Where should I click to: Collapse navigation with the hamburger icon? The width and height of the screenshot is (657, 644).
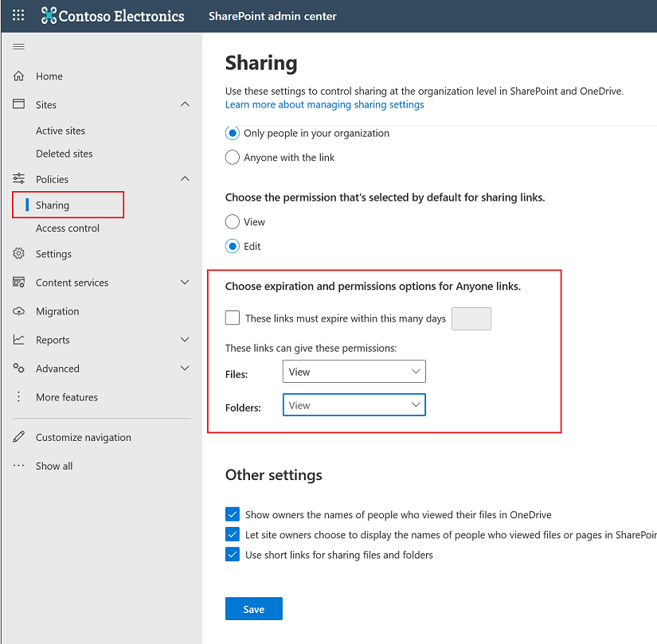coord(18,46)
